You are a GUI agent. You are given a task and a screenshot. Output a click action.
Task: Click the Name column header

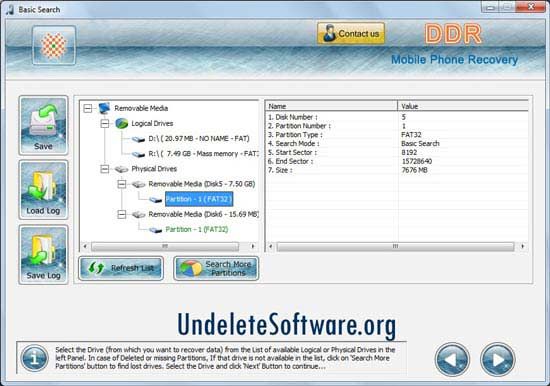(x=331, y=106)
